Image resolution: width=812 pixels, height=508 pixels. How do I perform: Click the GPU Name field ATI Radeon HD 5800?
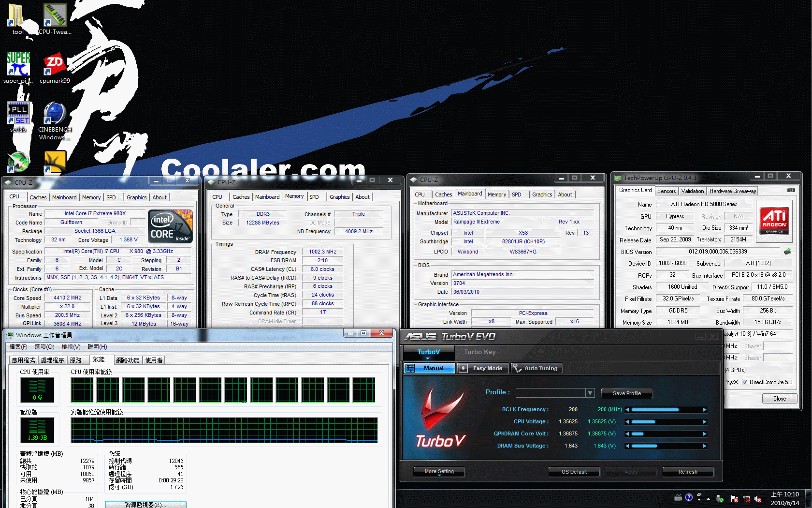704,204
